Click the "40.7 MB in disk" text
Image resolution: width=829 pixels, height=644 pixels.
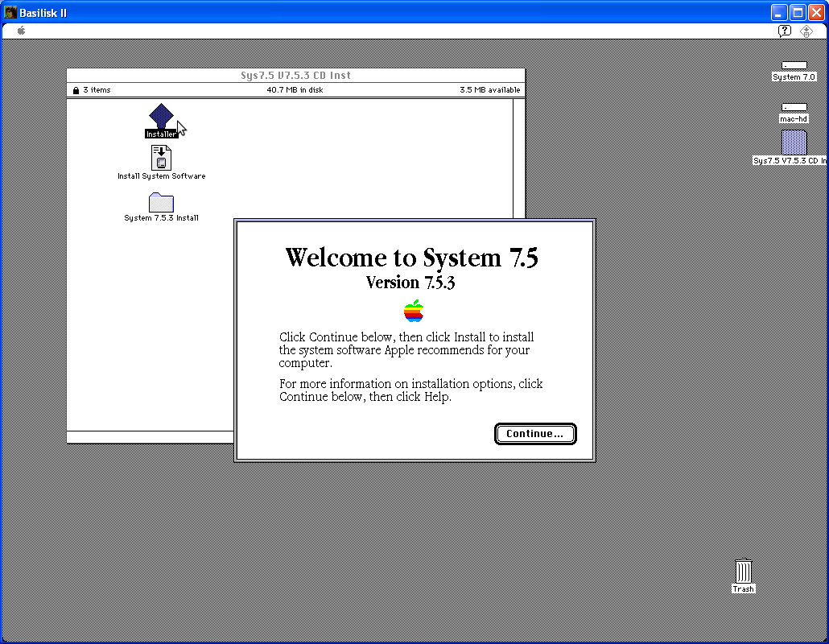(x=295, y=90)
